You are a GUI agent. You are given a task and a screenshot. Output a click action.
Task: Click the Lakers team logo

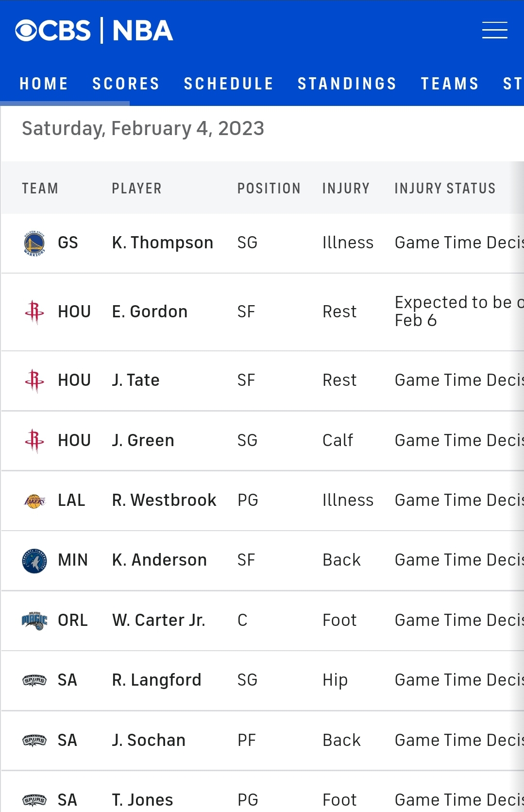pos(34,501)
